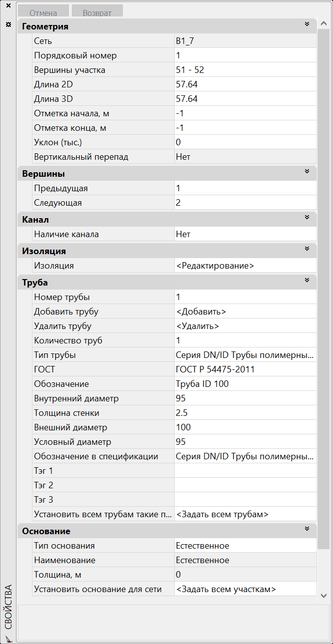Collapse the Труба section
This screenshot has width=333, height=644.
coord(308,281)
